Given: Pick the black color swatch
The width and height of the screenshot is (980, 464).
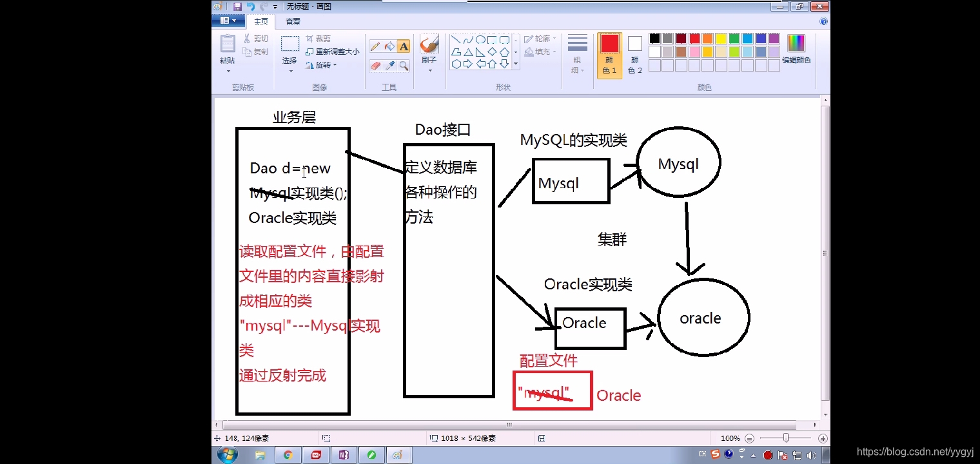Looking at the screenshot, I should tap(654, 39).
